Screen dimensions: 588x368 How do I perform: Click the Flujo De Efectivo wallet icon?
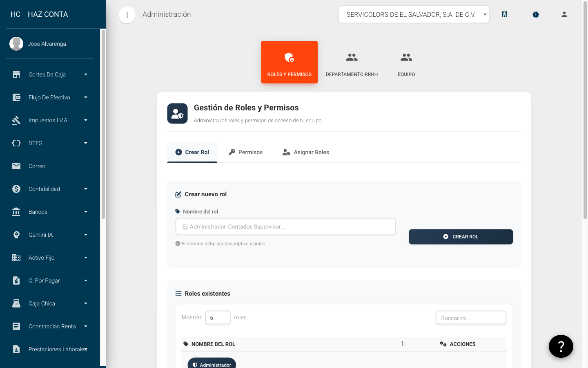click(x=16, y=97)
